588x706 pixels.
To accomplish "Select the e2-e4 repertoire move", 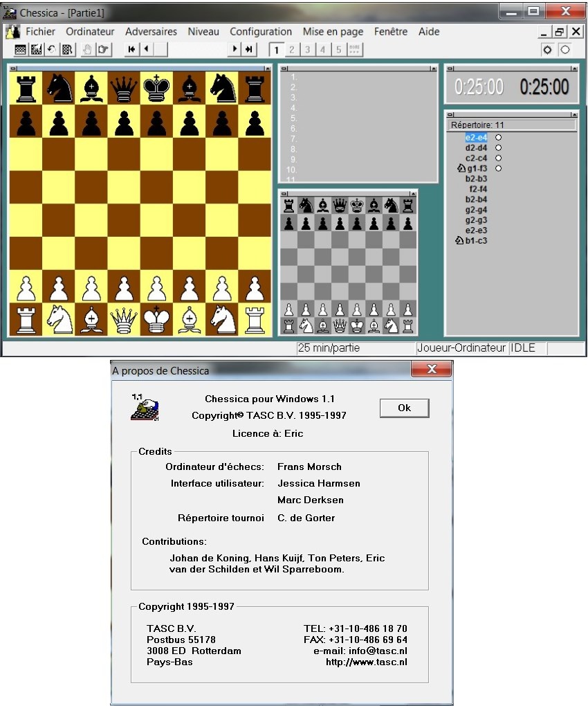I will [476, 137].
